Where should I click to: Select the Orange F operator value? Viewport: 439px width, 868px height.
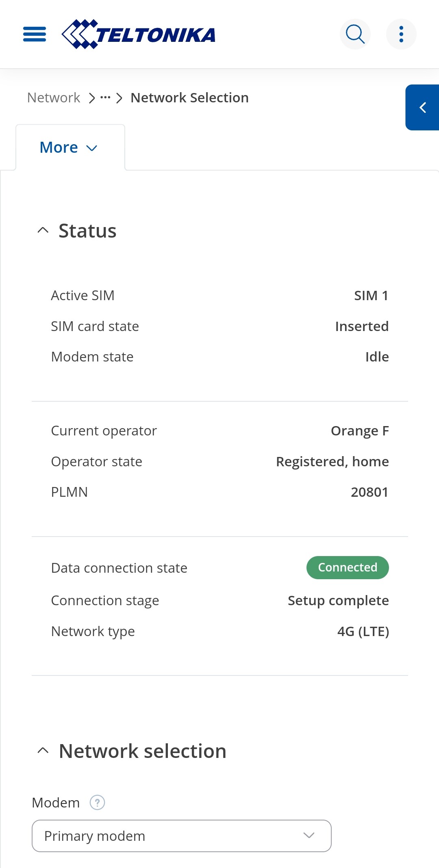[x=360, y=431]
